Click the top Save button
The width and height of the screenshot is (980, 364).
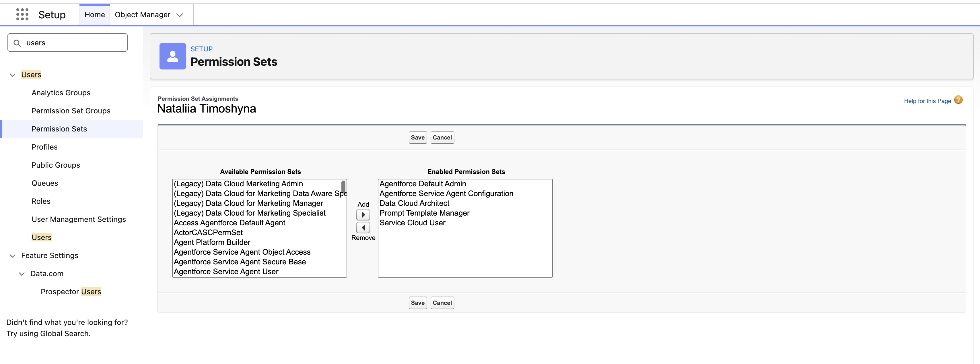click(418, 138)
